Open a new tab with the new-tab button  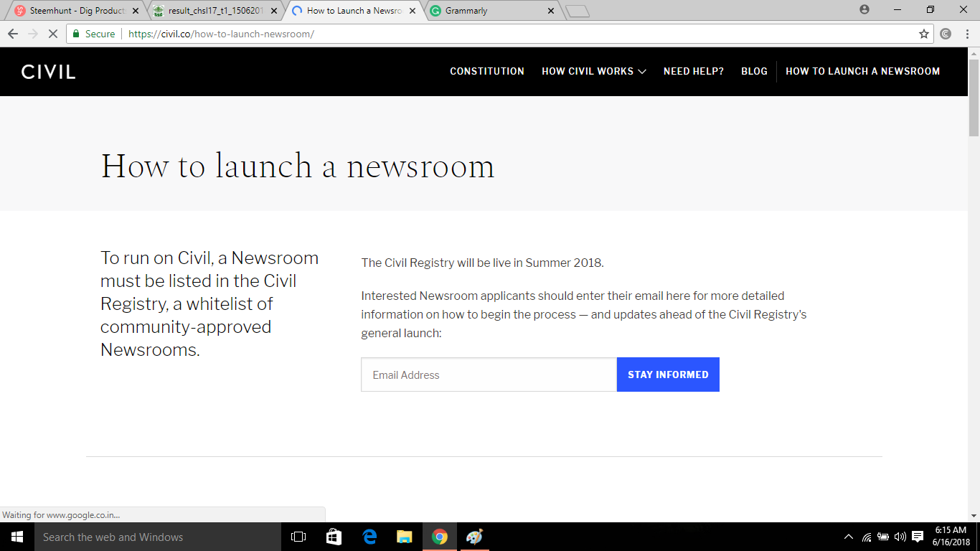point(578,11)
